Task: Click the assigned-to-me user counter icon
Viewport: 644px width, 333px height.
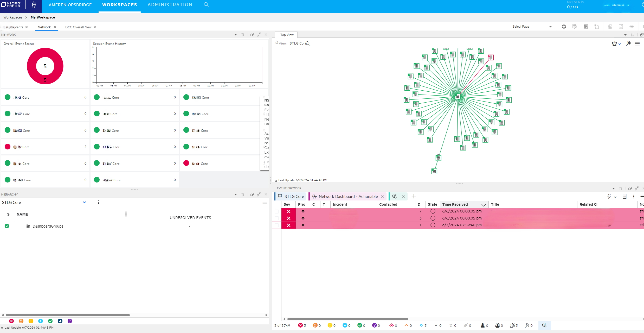Action: coord(482,325)
